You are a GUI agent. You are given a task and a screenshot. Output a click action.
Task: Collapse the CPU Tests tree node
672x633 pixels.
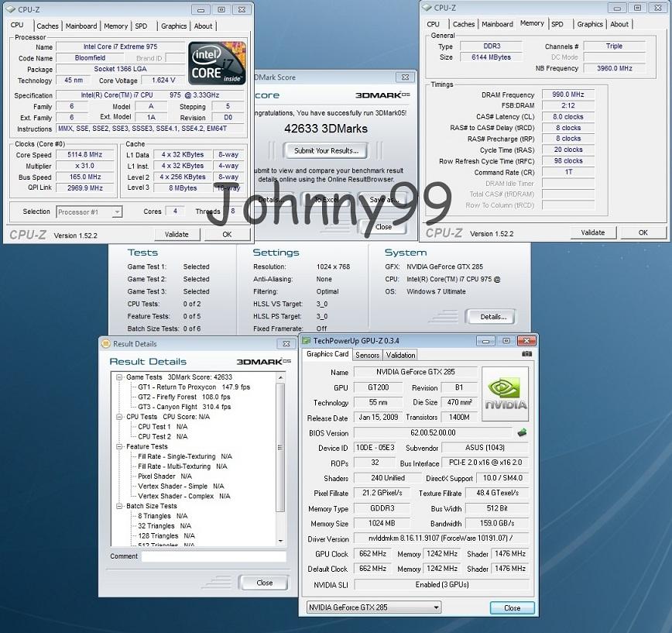(x=118, y=416)
